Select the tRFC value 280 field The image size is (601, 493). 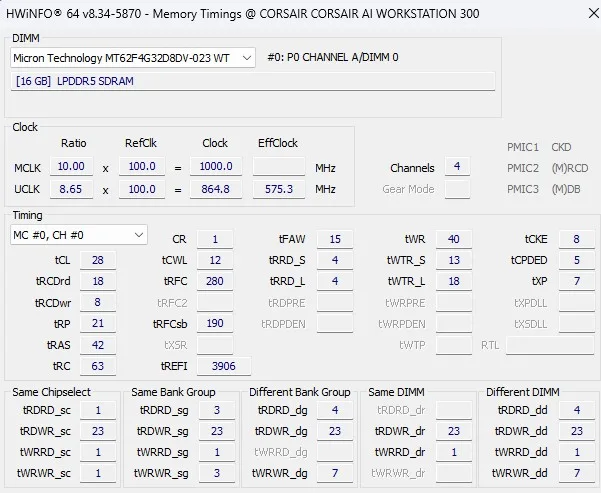click(x=215, y=282)
